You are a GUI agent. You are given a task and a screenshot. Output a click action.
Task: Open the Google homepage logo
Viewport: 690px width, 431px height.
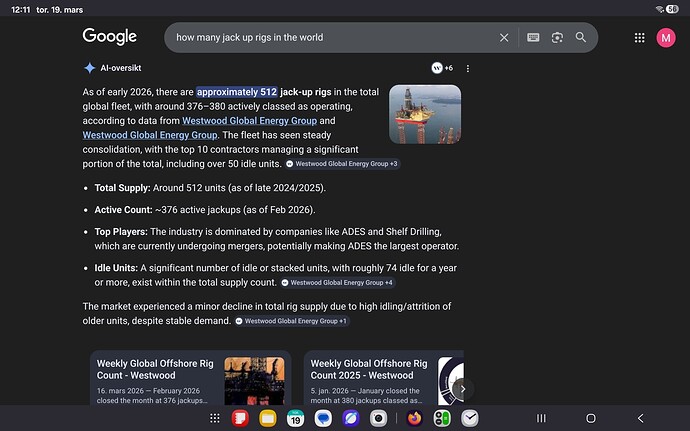pos(110,37)
